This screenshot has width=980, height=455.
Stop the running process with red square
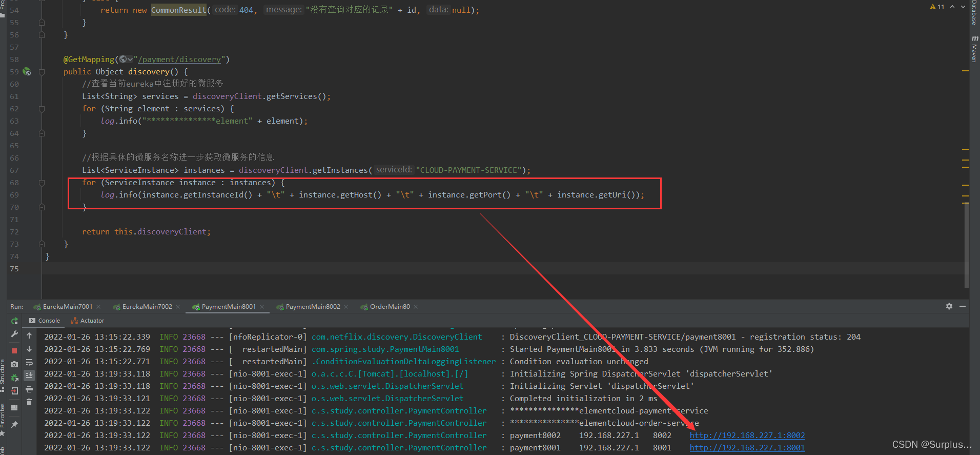point(14,351)
